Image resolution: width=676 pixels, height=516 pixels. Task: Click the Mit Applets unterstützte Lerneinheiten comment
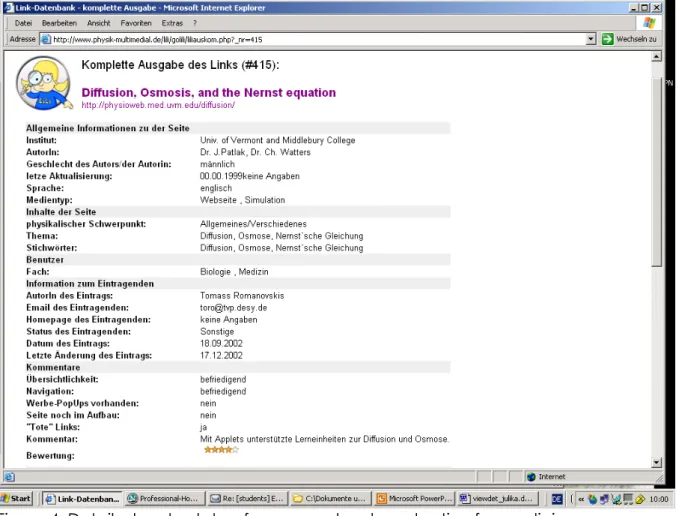coord(324,439)
